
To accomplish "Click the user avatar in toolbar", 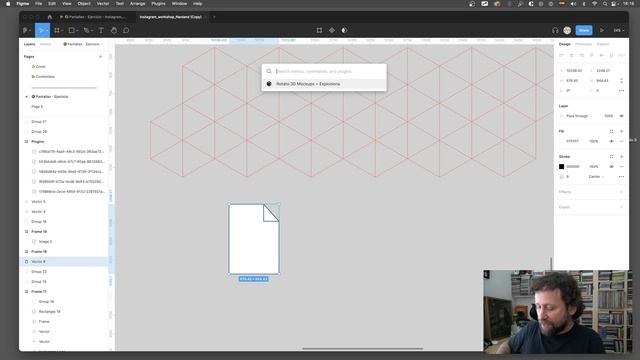I will click(567, 30).
